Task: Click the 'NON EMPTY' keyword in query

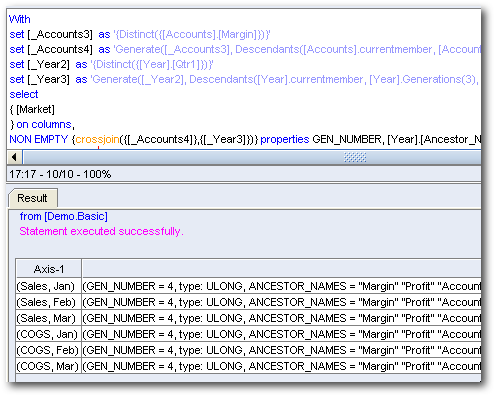Action: point(39,139)
